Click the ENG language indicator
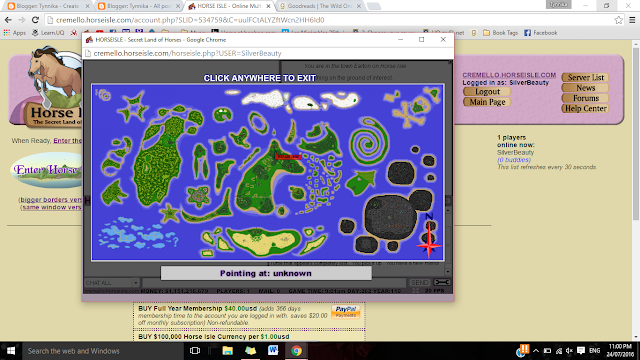 [x=595, y=351]
